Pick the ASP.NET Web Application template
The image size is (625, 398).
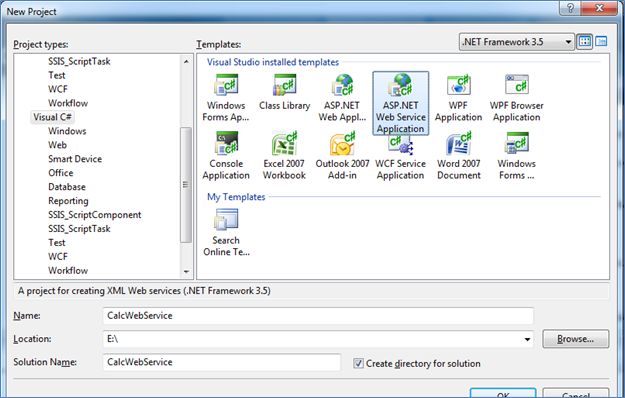pyautogui.click(x=342, y=98)
